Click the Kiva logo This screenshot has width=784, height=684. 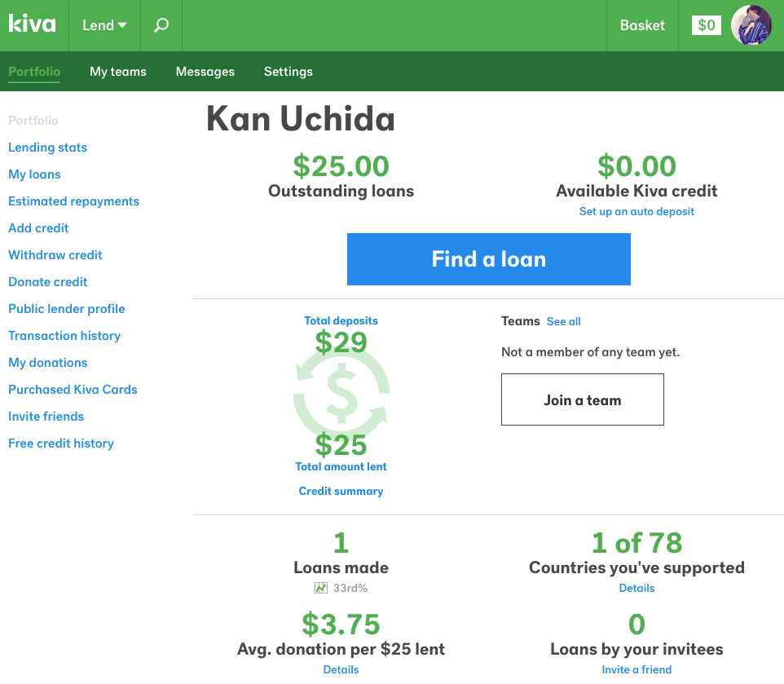click(32, 24)
